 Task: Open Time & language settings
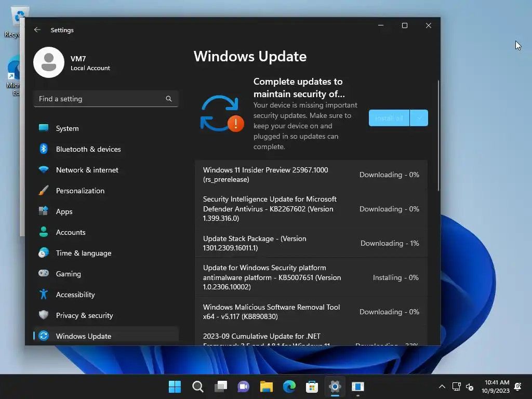pyautogui.click(x=106, y=253)
